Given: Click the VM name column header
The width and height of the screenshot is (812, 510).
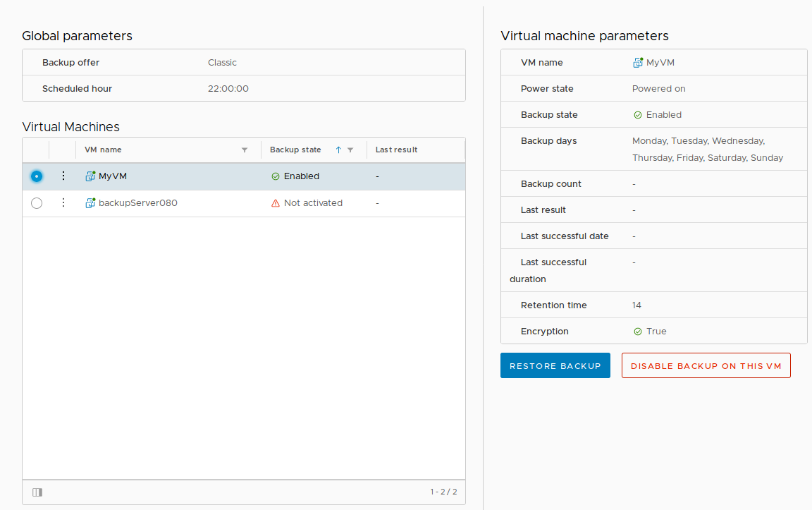Looking at the screenshot, I should click(103, 150).
